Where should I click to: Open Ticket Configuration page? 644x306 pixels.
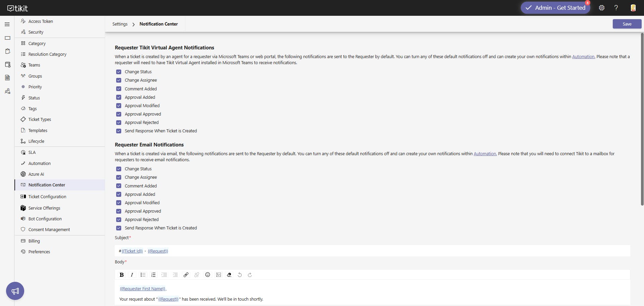coord(47,197)
